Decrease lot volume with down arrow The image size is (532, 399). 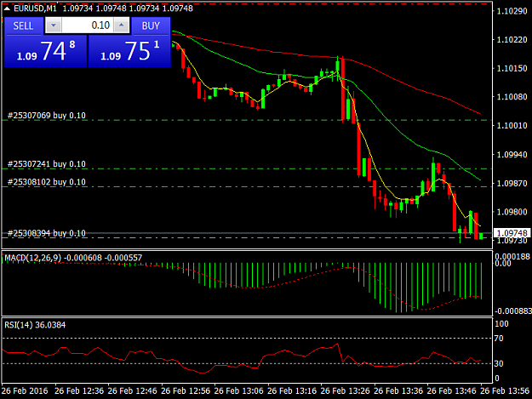coord(54,26)
